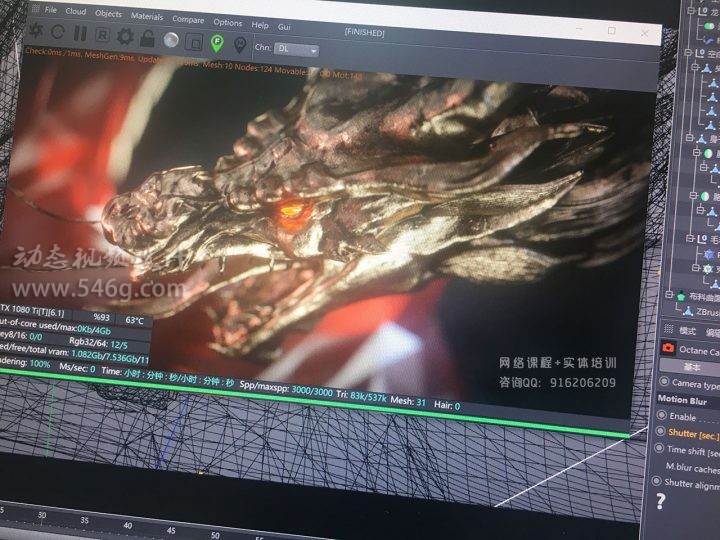This screenshot has width=720, height=540.
Task: Collapse the 布料曲面 tree node
Action: tap(669, 294)
